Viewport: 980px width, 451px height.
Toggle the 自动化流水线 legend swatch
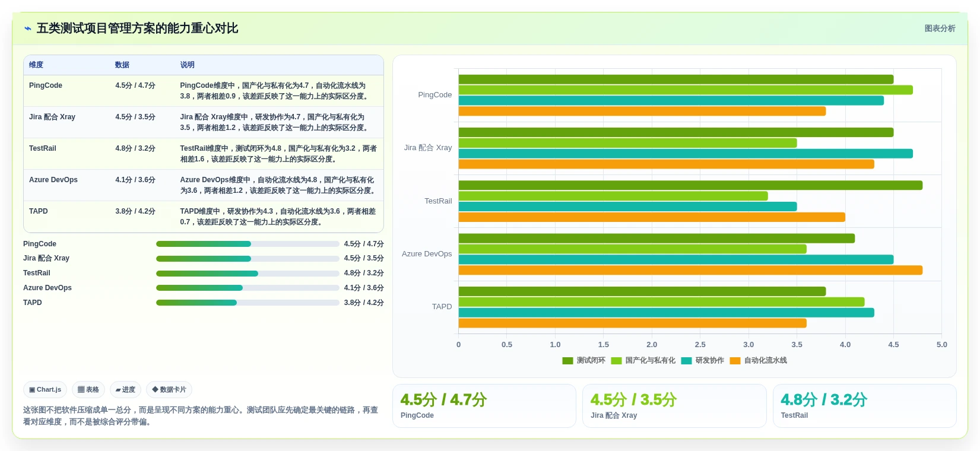(x=735, y=361)
